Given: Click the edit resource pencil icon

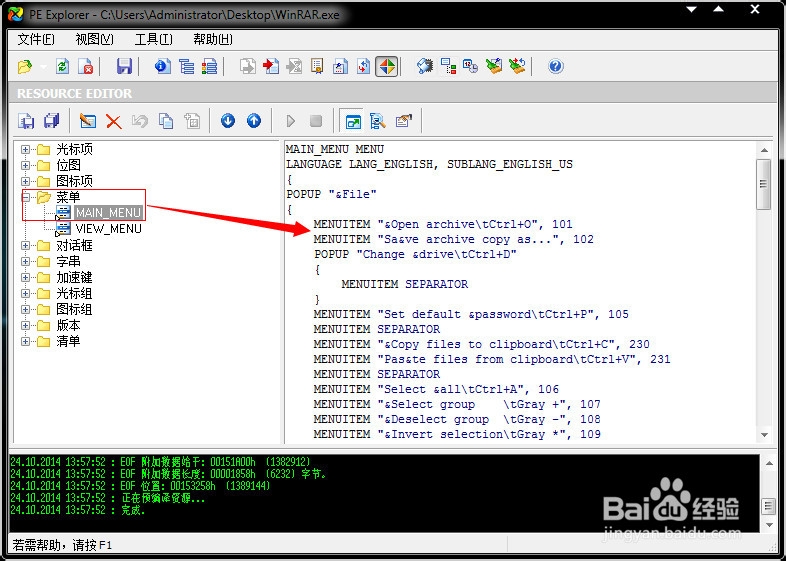Looking at the screenshot, I should pyautogui.click(x=88, y=121).
